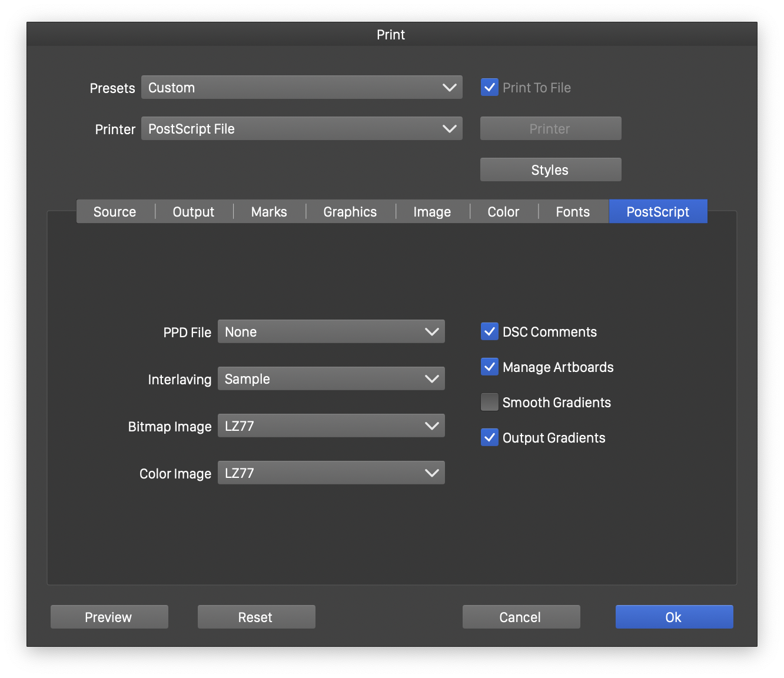Screen dimensions: 784x678
Task: Uncheck the Print To File checkbox
Action: click(490, 88)
